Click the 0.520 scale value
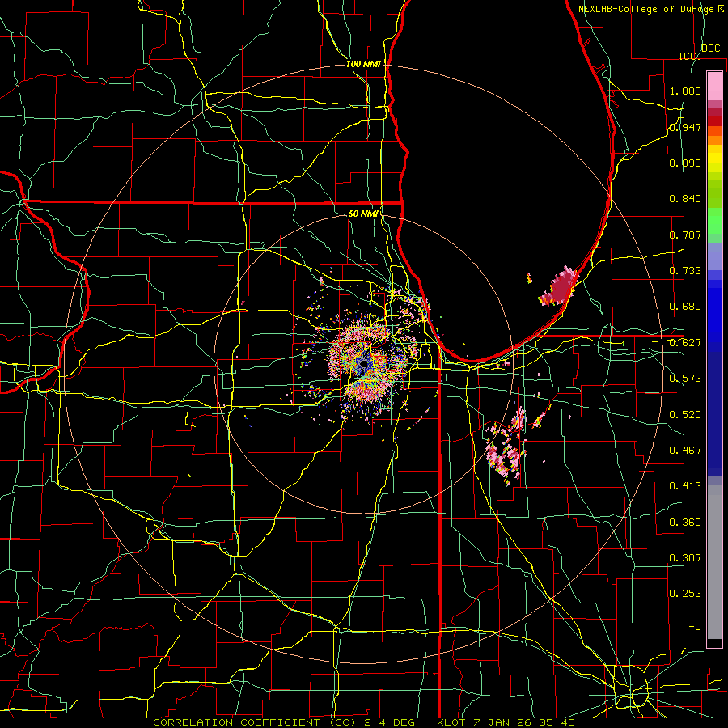 685,415
